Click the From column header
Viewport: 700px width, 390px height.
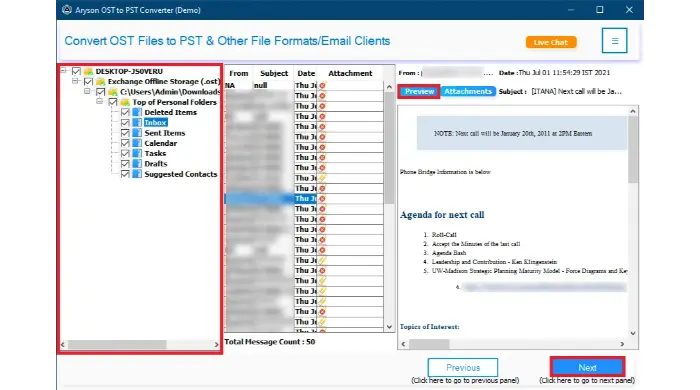click(239, 73)
